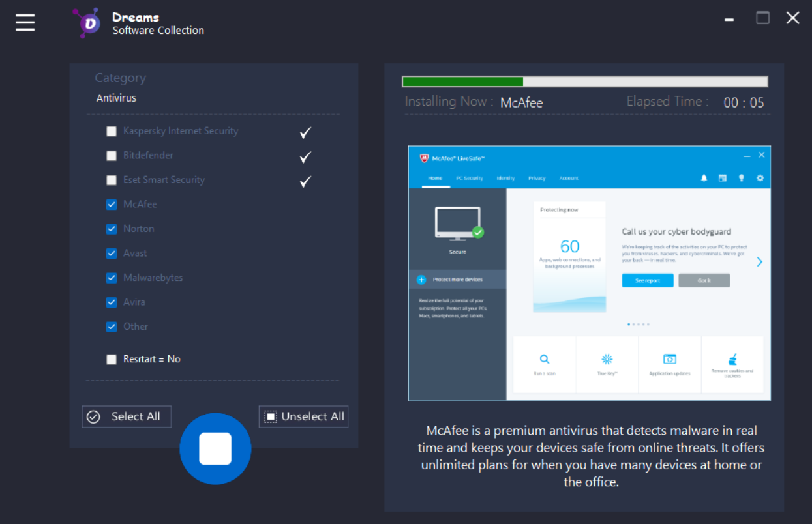The height and width of the screenshot is (524, 812).
Task: Uncheck the McAfee checkbox
Action: coord(112,205)
